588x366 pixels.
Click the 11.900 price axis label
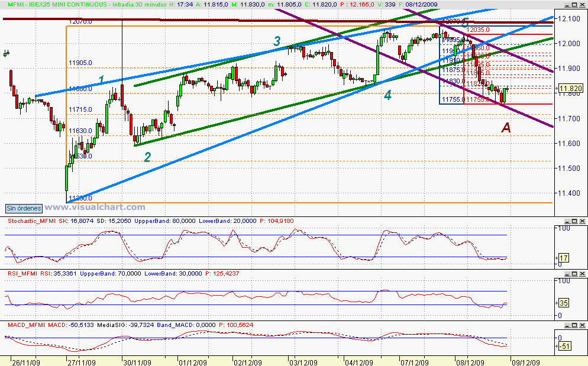coord(569,69)
